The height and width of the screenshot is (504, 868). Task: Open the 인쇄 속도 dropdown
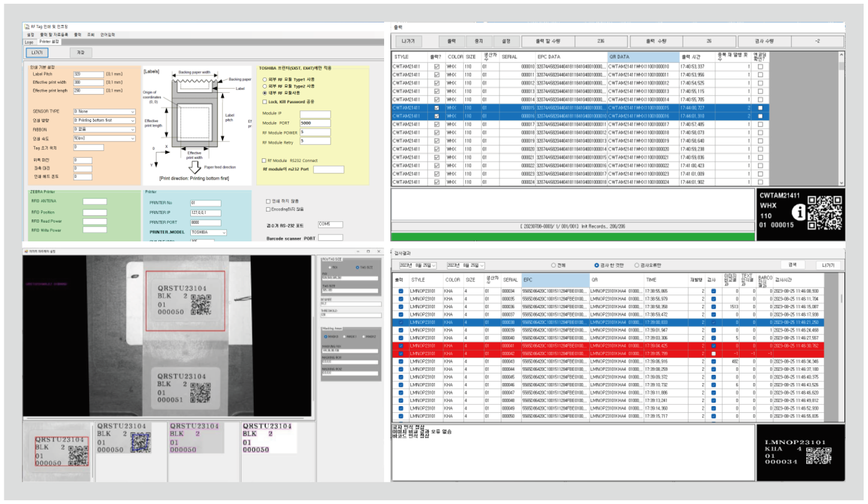tap(104, 138)
